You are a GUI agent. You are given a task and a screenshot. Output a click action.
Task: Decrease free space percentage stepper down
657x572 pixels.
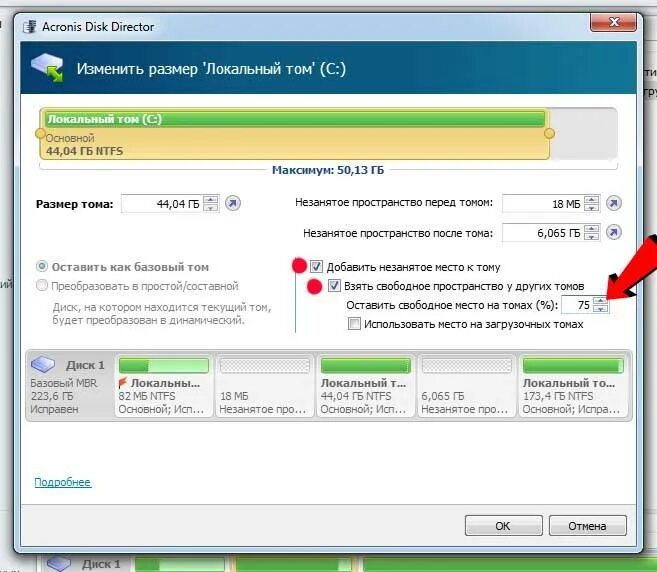[x=601, y=309]
